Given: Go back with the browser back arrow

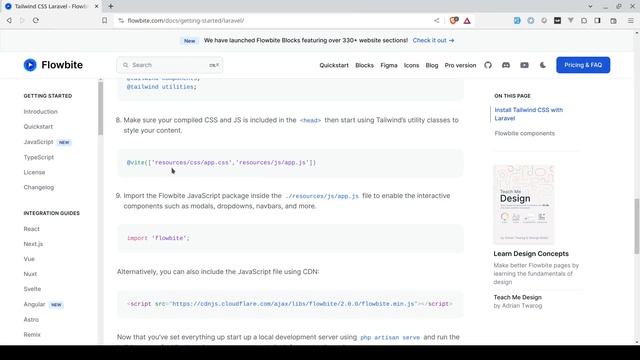Looking at the screenshot, I should (x=9, y=20).
